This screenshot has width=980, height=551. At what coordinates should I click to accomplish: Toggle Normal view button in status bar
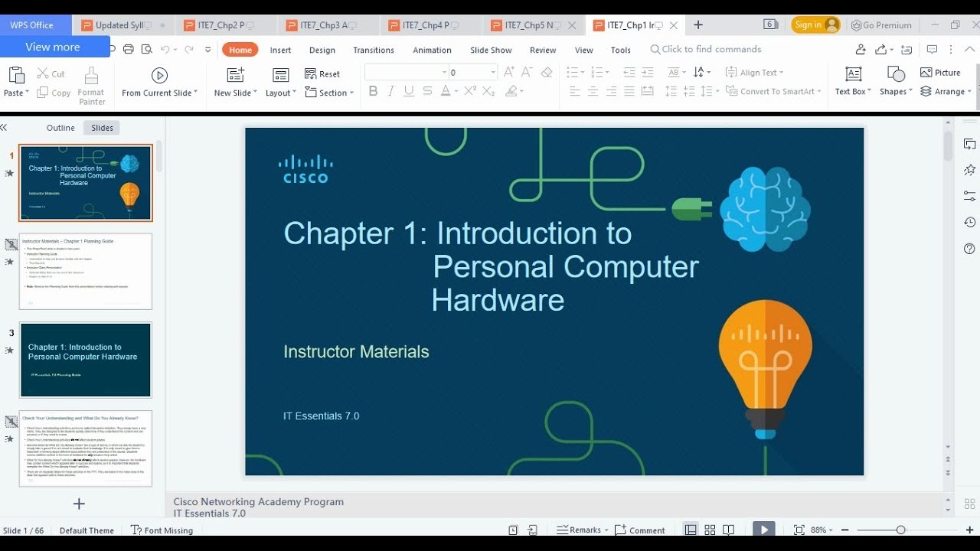691,530
